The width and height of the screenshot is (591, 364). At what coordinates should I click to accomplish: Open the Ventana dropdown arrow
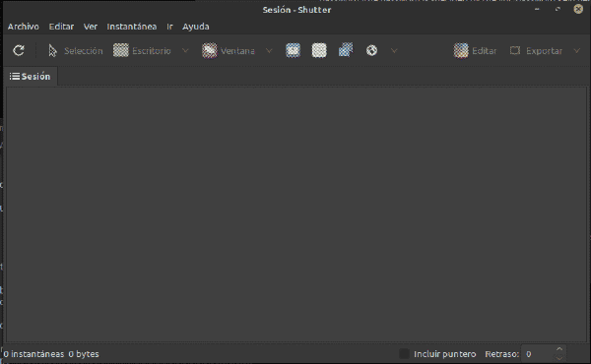pos(269,50)
